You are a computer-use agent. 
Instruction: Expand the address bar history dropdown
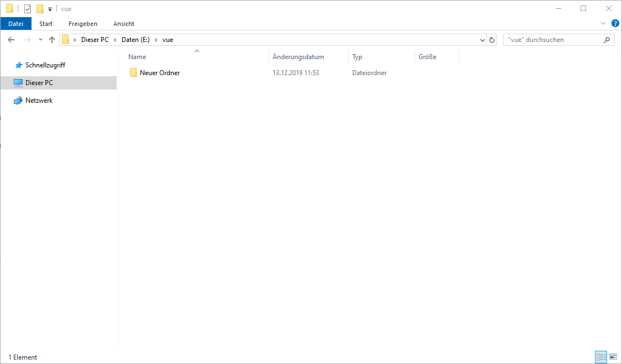[x=482, y=39]
